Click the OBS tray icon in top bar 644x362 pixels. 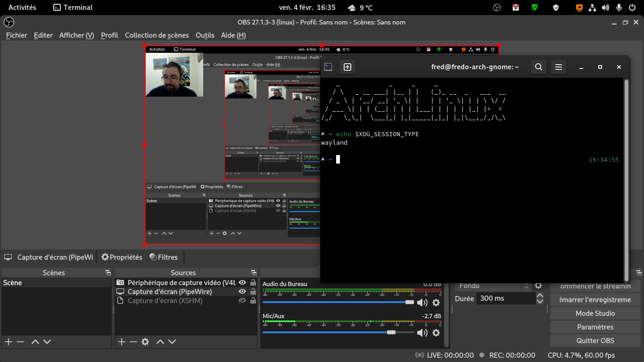click(x=496, y=8)
